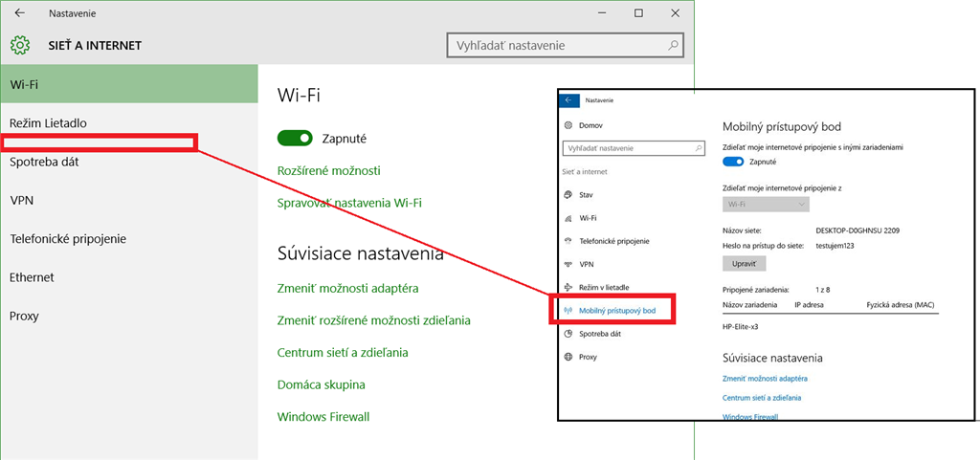
Task: Click the VPN icon in the inset sidebar
Action: 568,264
